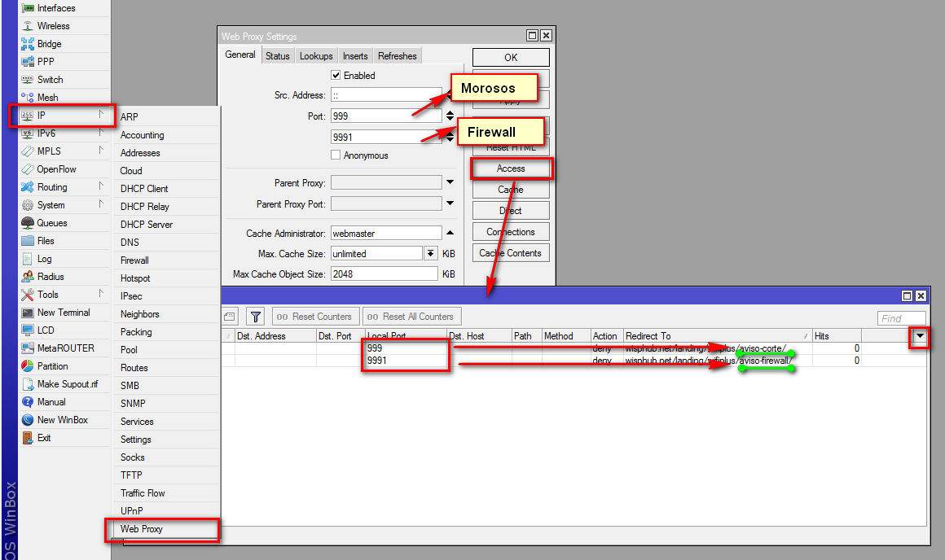The width and height of the screenshot is (945, 560).
Task: Open the Max. Cache Size dropdown
Action: point(429,253)
